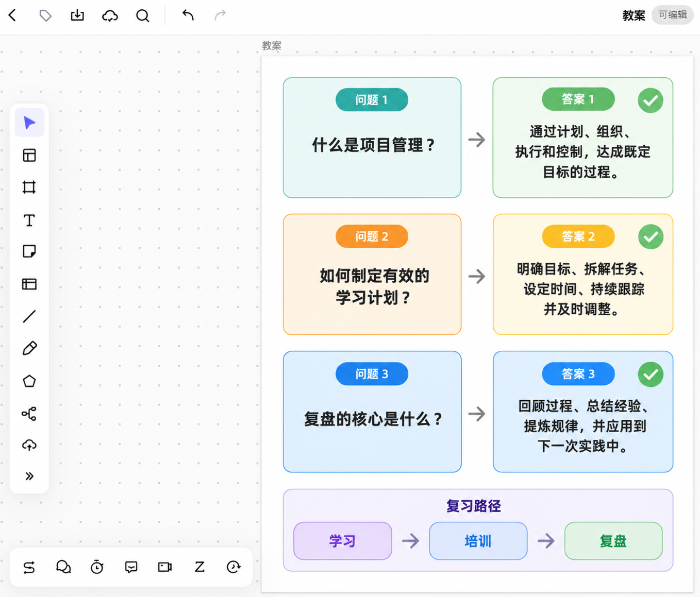This screenshot has width=700, height=597.
Task: Click the download/export icon
Action: pos(77,15)
